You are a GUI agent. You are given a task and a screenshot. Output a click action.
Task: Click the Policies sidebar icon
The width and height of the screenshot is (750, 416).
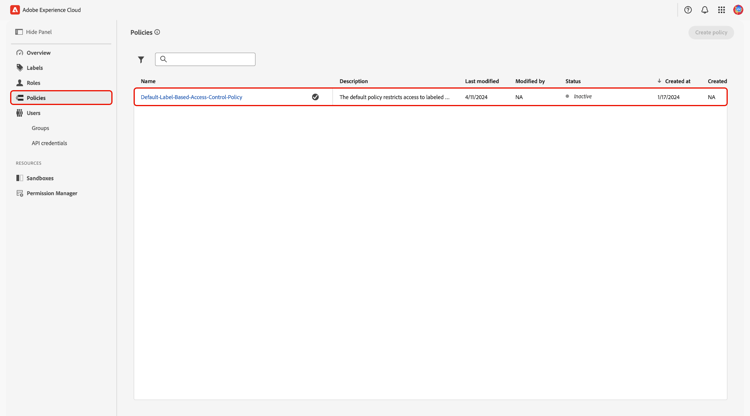(20, 98)
